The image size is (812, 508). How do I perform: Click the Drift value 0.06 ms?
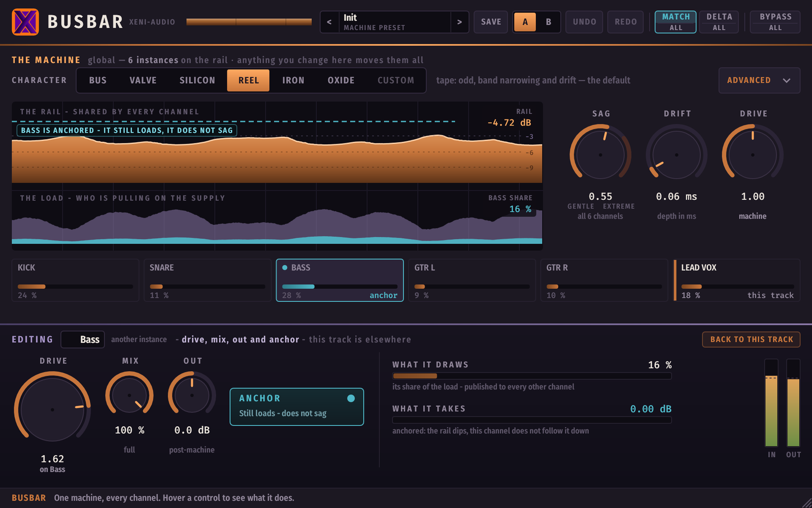point(676,197)
